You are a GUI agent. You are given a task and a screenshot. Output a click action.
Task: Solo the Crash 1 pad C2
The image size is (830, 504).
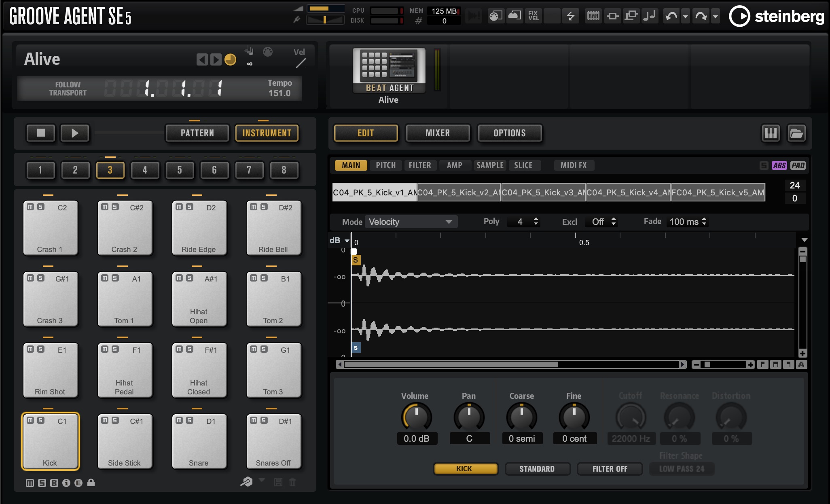point(41,207)
